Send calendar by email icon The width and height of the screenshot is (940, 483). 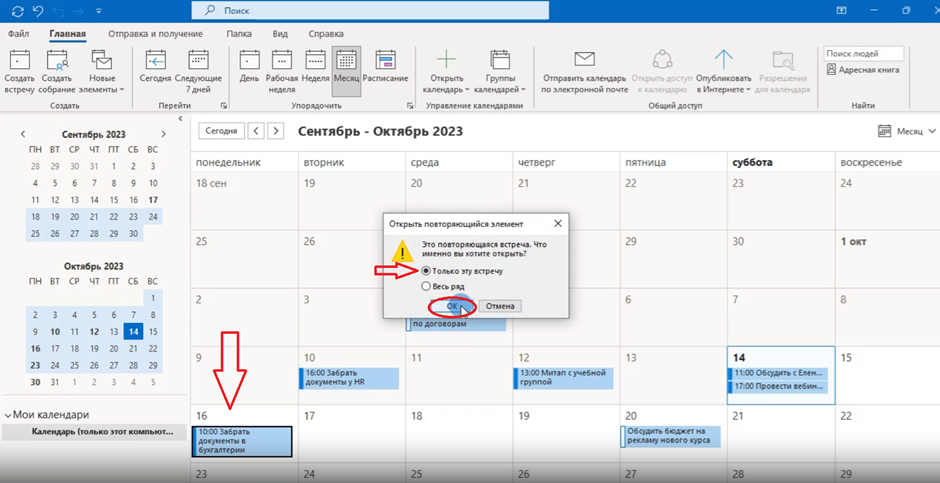tap(584, 70)
